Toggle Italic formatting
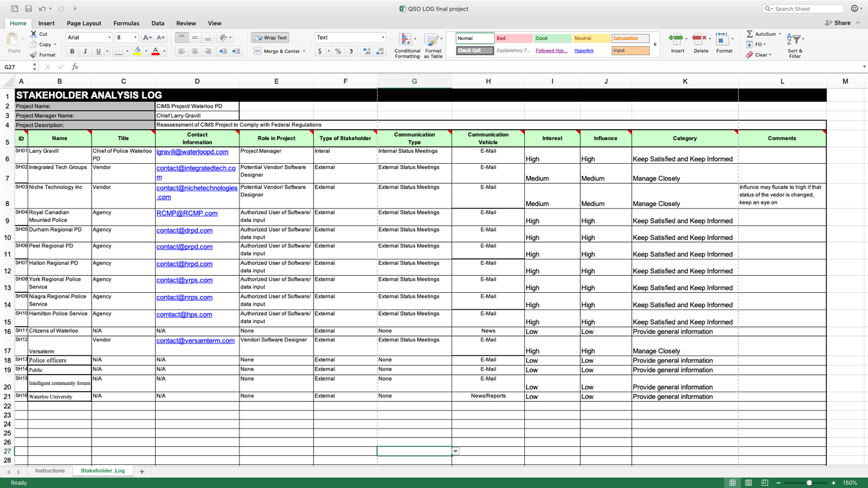This screenshot has width=868, height=488. click(x=85, y=52)
